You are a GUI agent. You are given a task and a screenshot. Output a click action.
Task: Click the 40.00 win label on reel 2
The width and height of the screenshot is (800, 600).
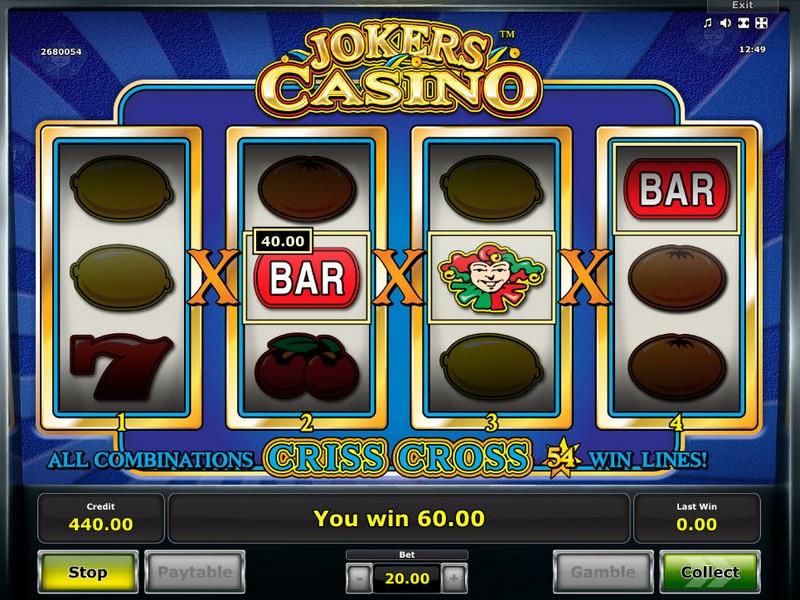(x=283, y=241)
